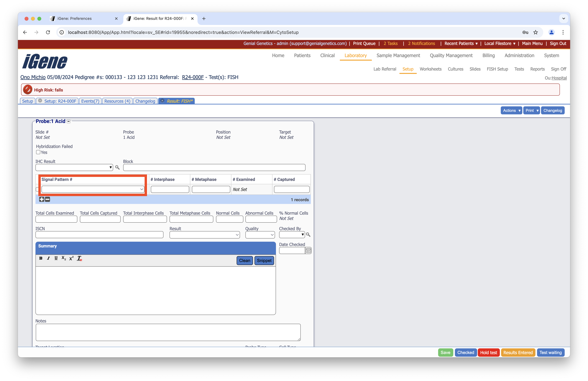
Task: Click into the ISCN input field
Action: [99, 235]
